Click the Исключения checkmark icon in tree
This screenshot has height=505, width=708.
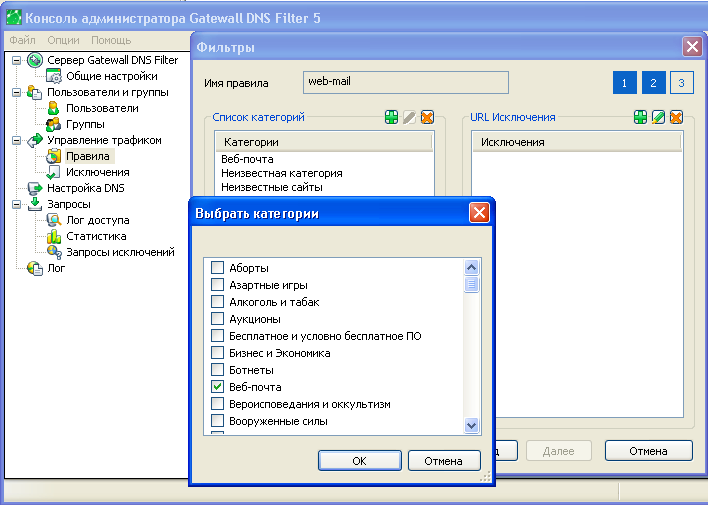[x=54, y=172]
